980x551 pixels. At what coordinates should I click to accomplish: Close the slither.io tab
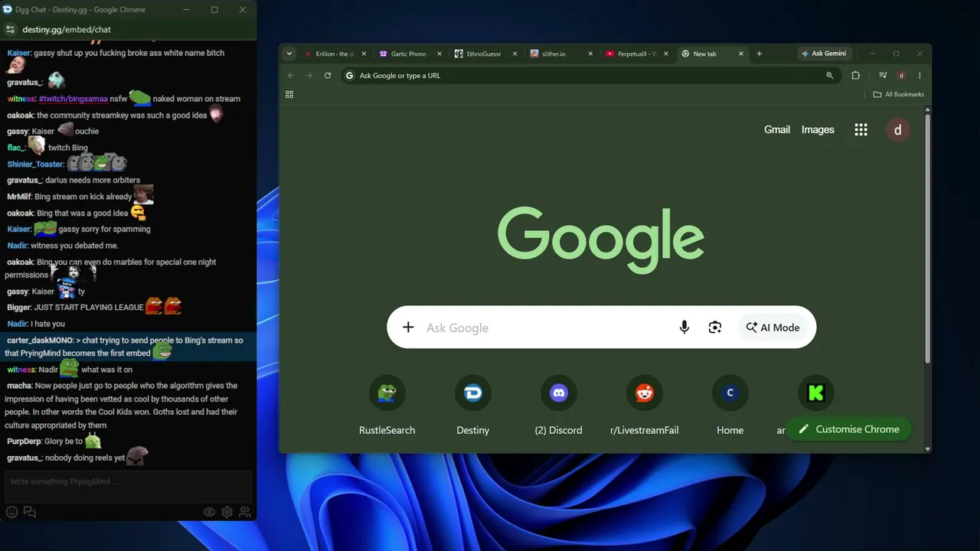[x=590, y=54]
